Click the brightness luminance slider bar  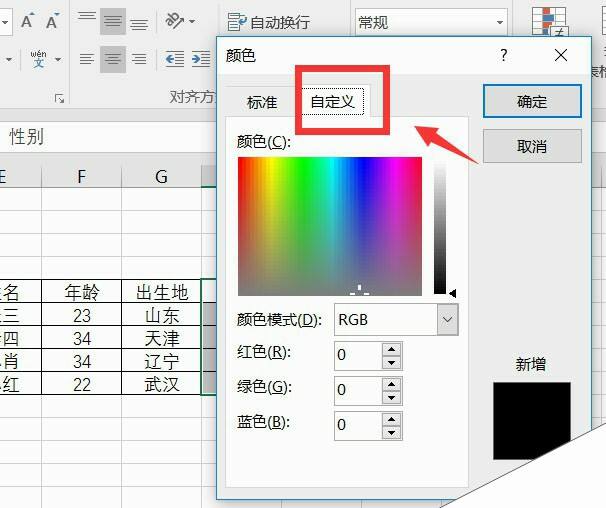440,228
